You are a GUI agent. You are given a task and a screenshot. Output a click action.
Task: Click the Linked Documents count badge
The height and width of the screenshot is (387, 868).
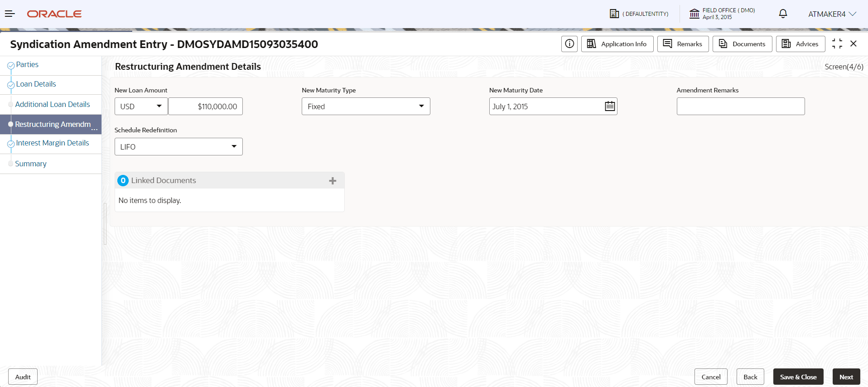pyautogui.click(x=123, y=180)
